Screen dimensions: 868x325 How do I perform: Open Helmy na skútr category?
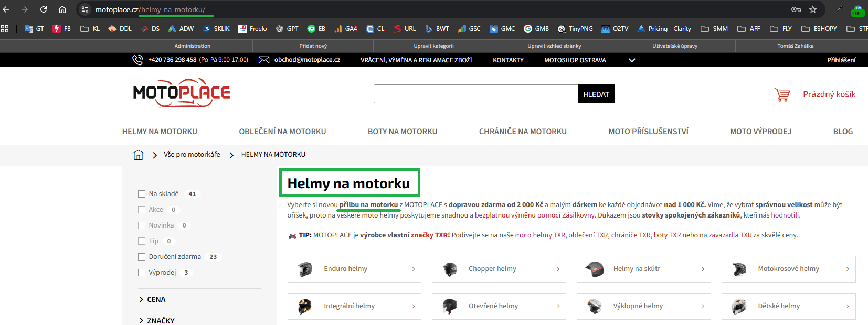(644, 269)
